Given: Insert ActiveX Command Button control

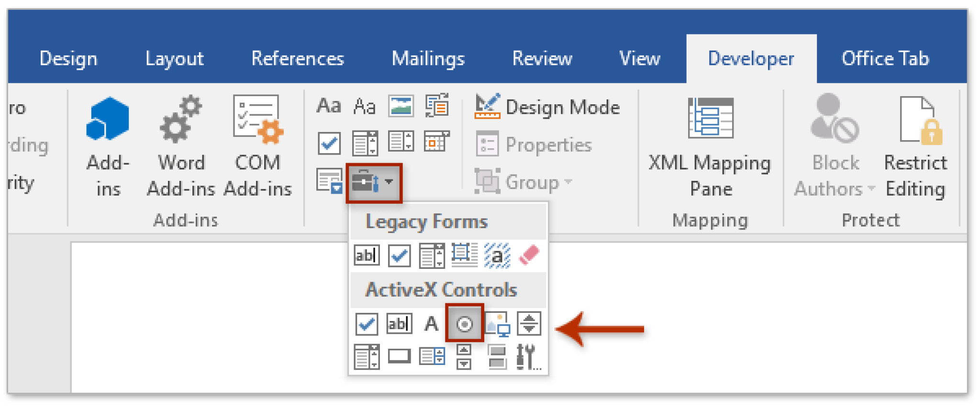Looking at the screenshot, I should 399,356.
